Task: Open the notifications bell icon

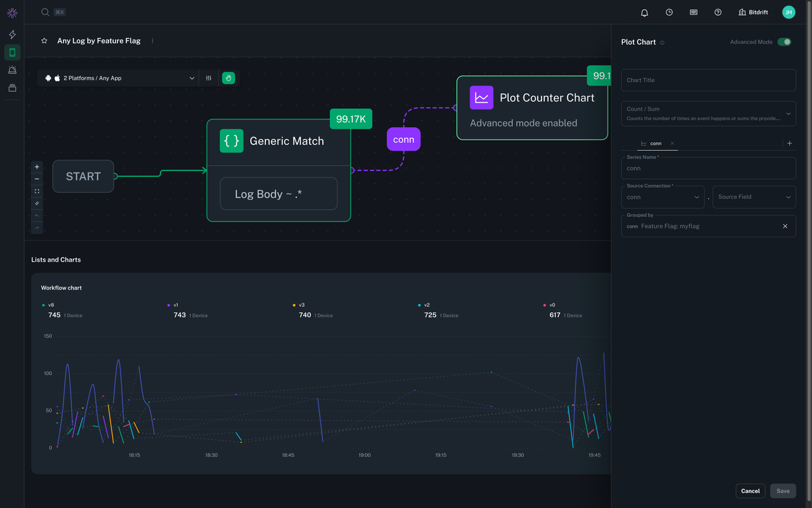Action: [x=644, y=12]
